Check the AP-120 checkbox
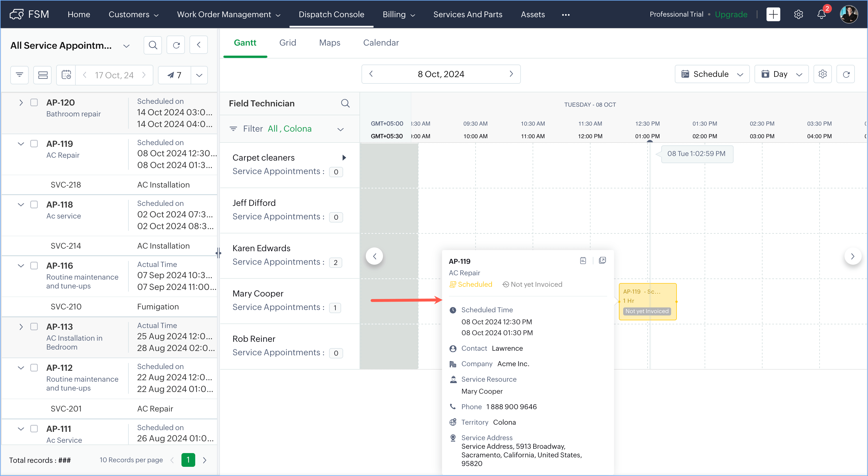Screen dimensions: 868x476 tap(34, 102)
